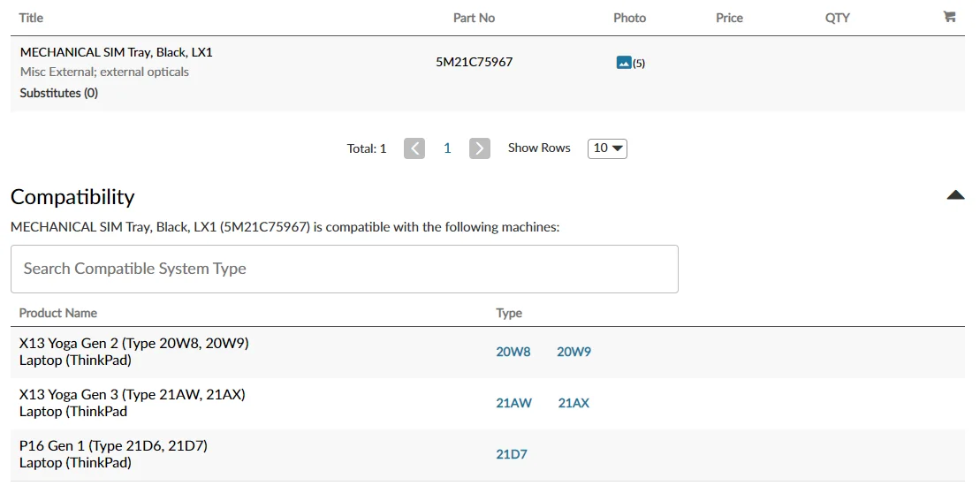Open machine type 21AW link
The width and height of the screenshot is (980, 501).
514,403
